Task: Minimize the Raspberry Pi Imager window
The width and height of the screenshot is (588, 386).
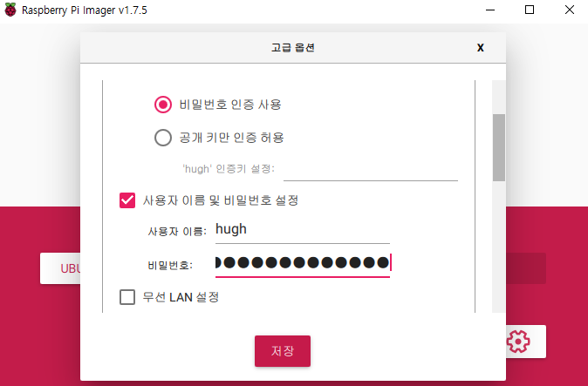Action: [490, 10]
